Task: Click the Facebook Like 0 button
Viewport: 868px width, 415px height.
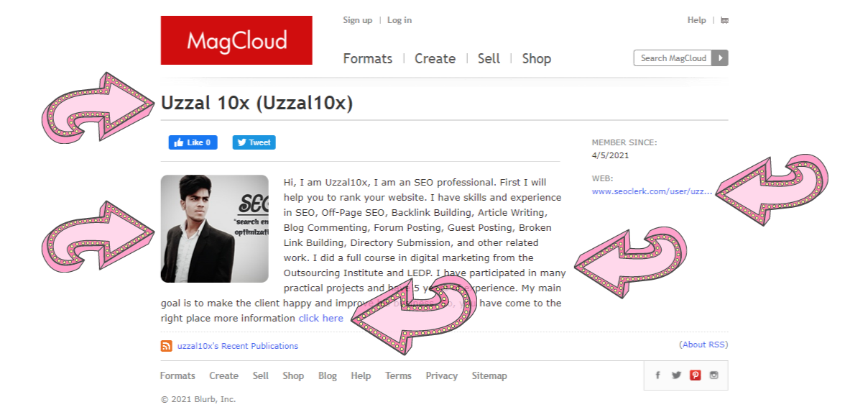Action: 193,142
